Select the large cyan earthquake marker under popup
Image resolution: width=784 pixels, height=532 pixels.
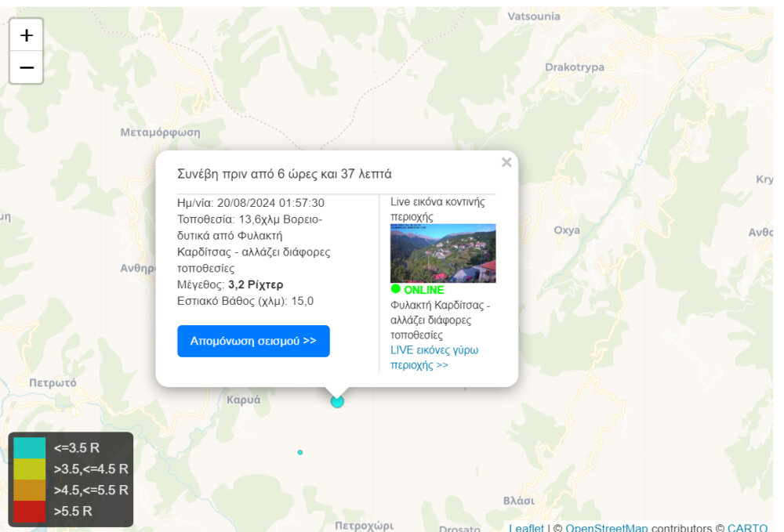[337, 401]
